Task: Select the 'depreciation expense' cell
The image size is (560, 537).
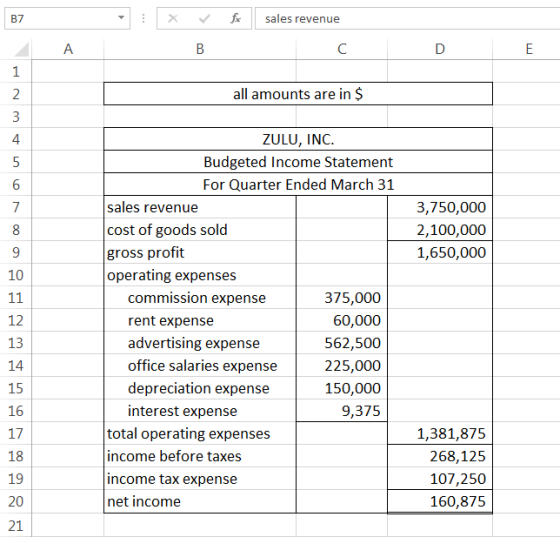Action: pos(200,388)
